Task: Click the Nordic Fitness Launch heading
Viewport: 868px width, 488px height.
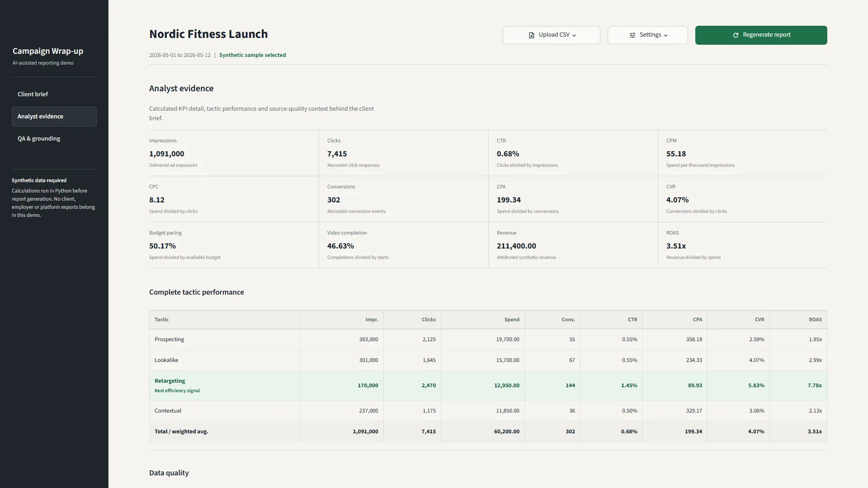Action: (x=208, y=34)
